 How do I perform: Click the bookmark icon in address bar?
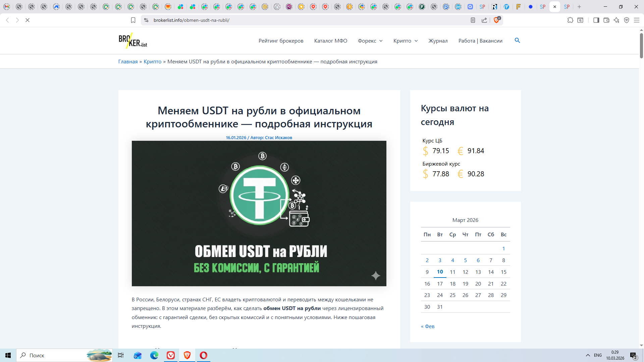pyautogui.click(x=133, y=20)
